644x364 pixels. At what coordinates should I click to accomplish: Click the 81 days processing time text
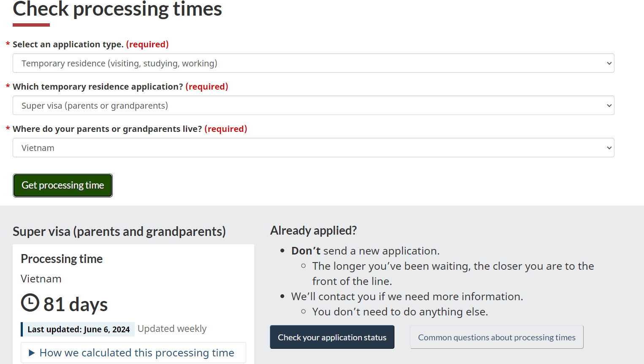[76, 304]
